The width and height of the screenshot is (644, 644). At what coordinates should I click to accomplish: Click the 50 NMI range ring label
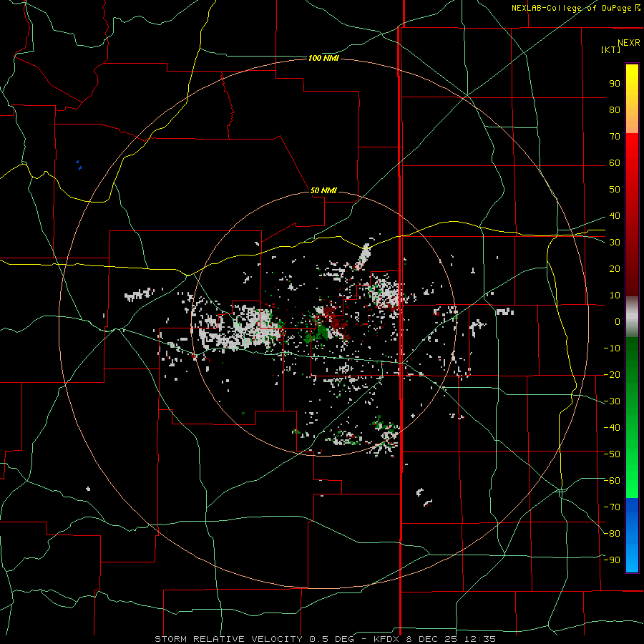(x=323, y=190)
